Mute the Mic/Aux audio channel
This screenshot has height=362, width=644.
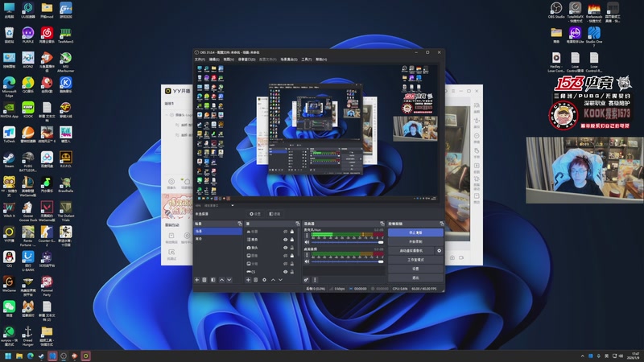click(307, 242)
